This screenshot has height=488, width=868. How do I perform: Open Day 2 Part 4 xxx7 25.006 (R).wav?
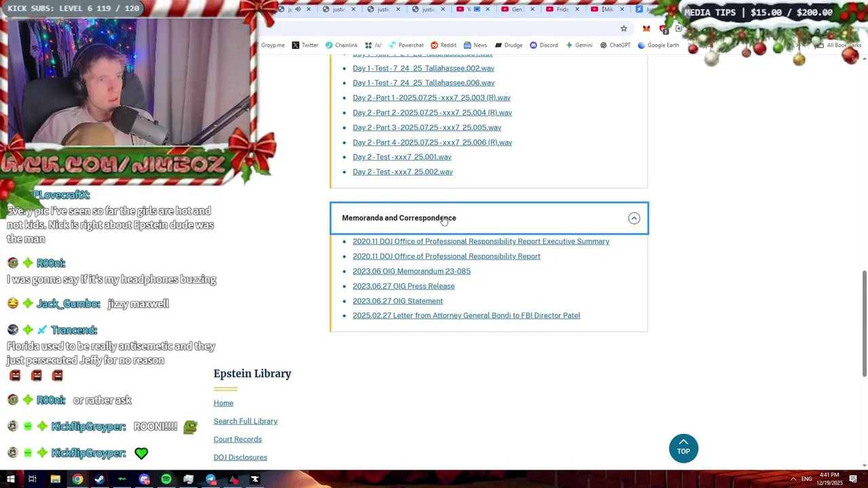pos(432,142)
